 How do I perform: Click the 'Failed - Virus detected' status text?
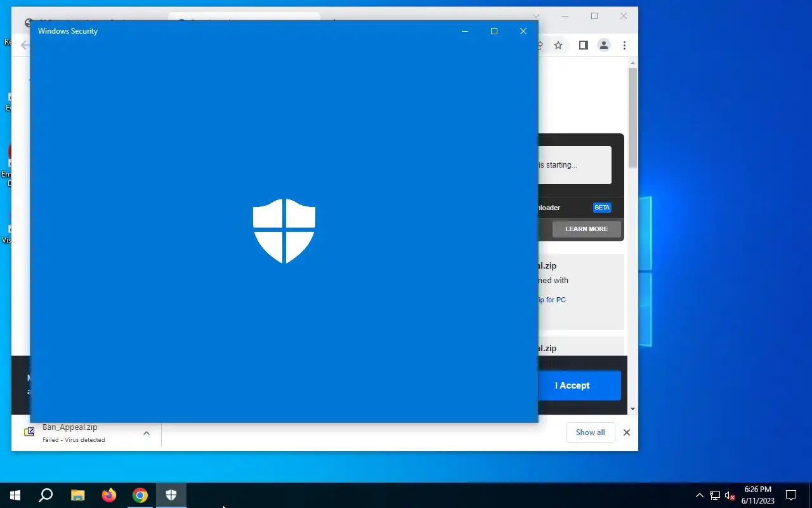pos(74,440)
